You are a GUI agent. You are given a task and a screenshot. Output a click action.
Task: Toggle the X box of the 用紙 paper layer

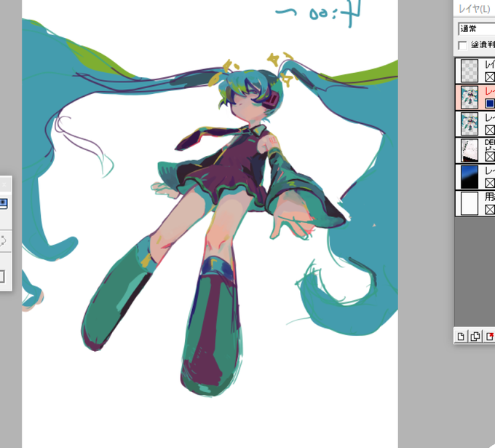490,210
